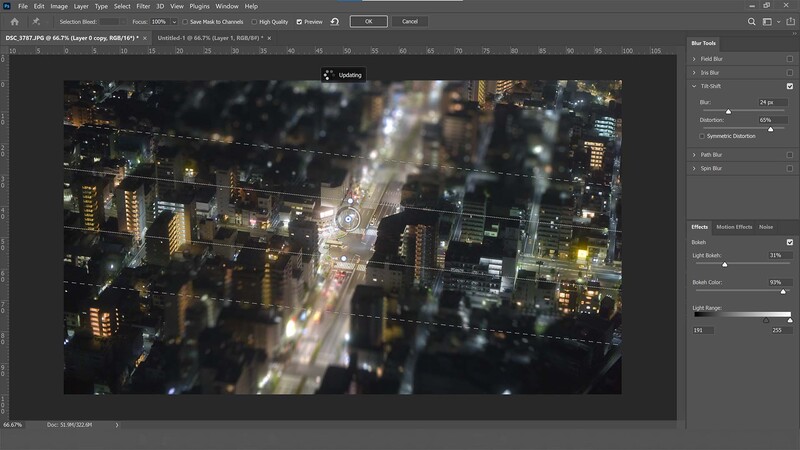Expand the Field Blur section
The height and width of the screenshot is (450, 800).
(x=694, y=59)
